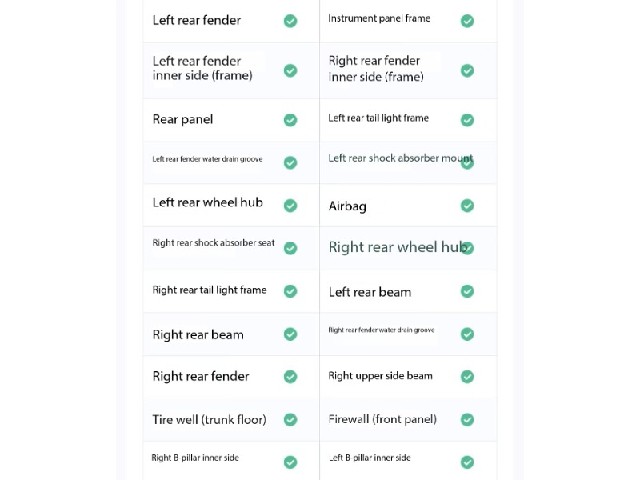Select the Right rear shock absorber seat label
The image size is (640, 480).
point(213,243)
